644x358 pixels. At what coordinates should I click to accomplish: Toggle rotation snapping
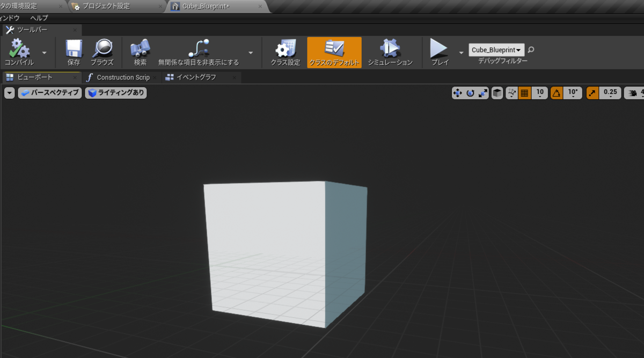click(x=557, y=93)
